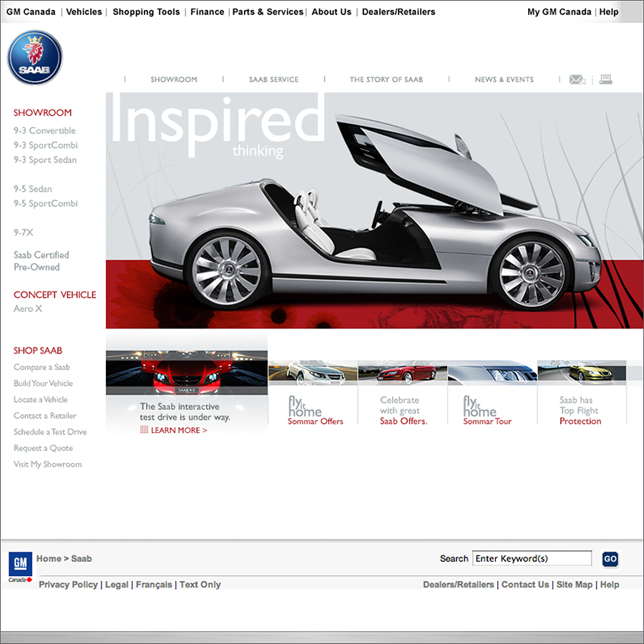Open the Legal footer link

tap(117, 585)
